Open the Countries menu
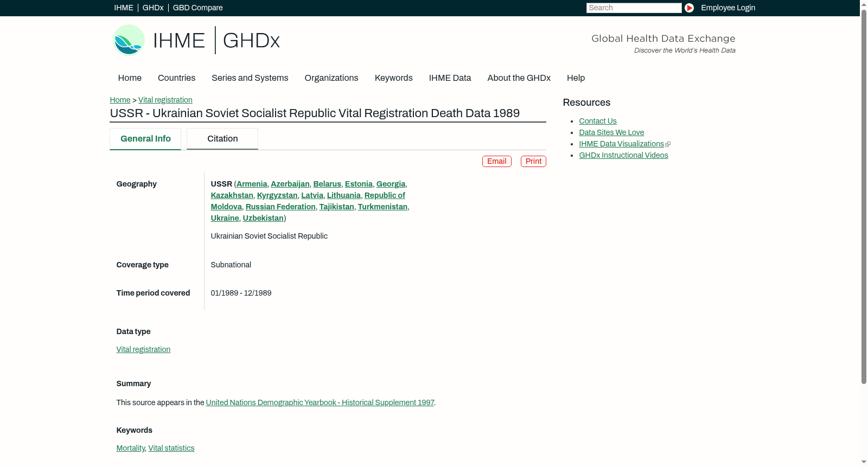868x467 pixels. (176, 78)
